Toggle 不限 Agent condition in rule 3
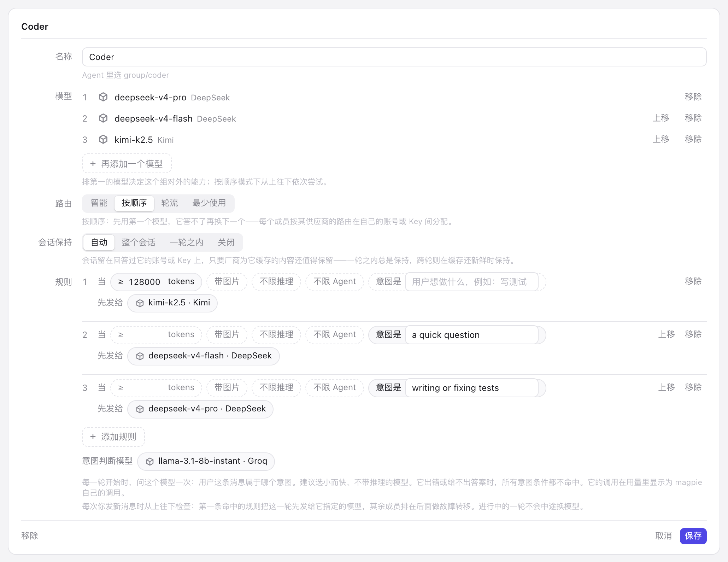 (x=334, y=388)
